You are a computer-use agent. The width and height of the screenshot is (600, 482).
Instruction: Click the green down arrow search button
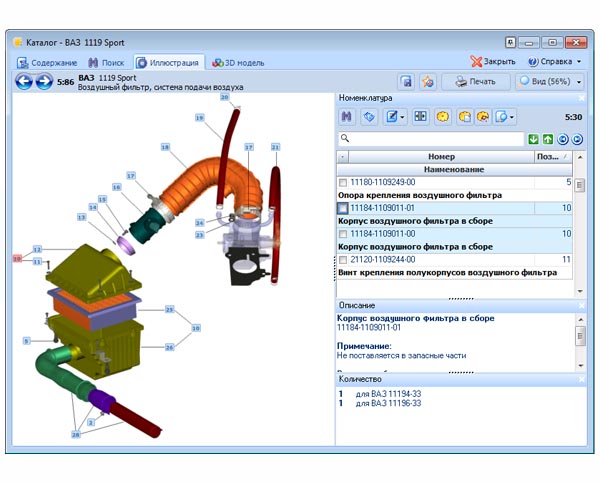click(533, 139)
